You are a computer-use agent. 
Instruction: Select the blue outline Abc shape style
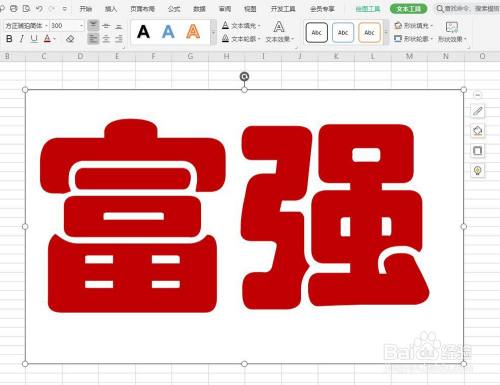pyautogui.click(x=343, y=33)
